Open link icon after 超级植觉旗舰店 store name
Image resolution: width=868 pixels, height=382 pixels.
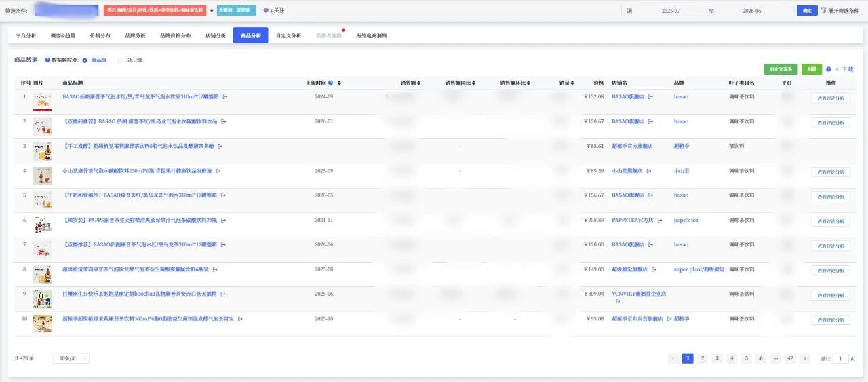point(654,269)
